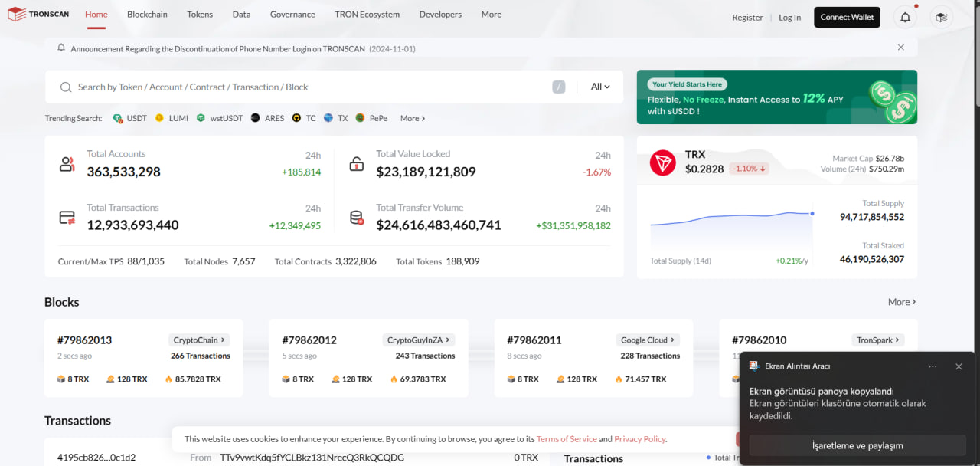This screenshot has width=980, height=466.
Task: Click the search magnifier icon
Action: tap(66, 87)
